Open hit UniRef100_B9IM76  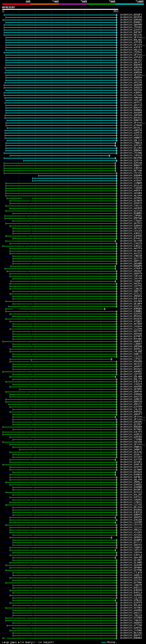pos(131,17)
